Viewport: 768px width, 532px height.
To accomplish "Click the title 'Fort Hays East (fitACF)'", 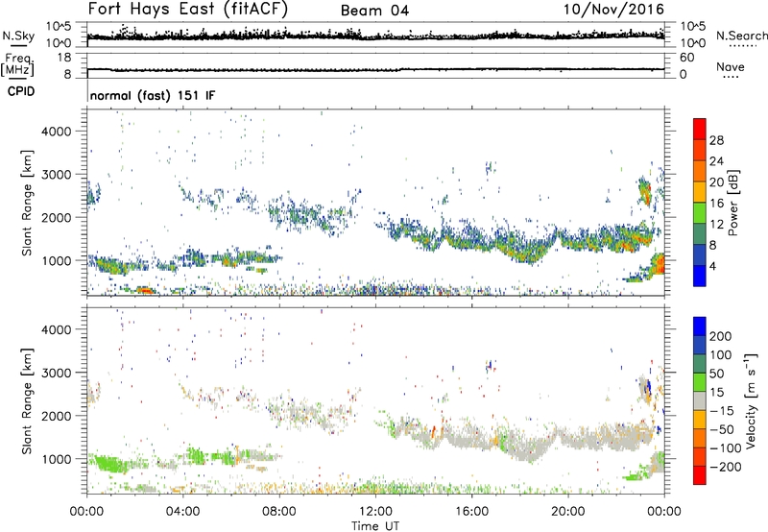I will [x=188, y=9].
